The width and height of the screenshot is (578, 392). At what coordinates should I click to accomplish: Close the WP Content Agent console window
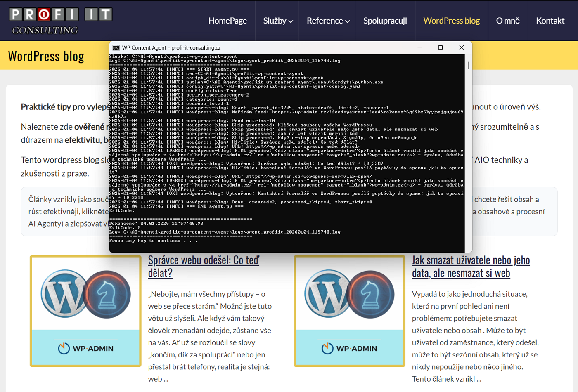[x=461, y=47]
